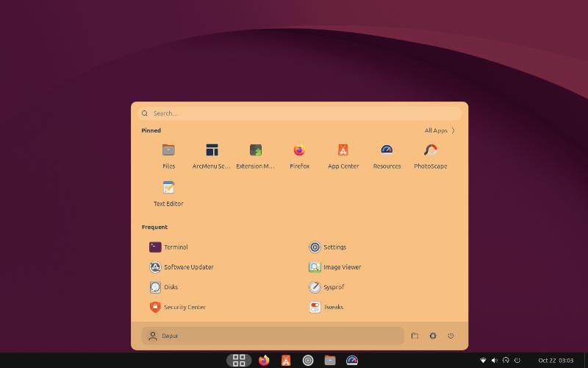Click the file manager folder icon in menu footer

(x=415, y=336)
